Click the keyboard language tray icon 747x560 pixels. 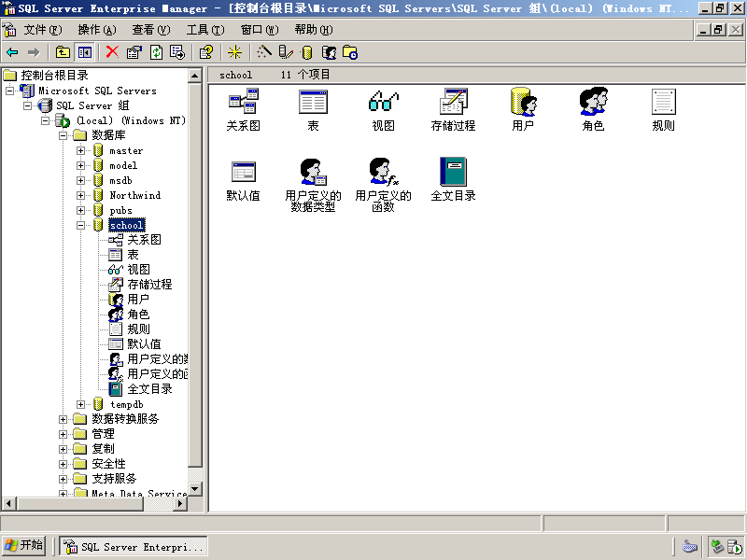(690, 546)
